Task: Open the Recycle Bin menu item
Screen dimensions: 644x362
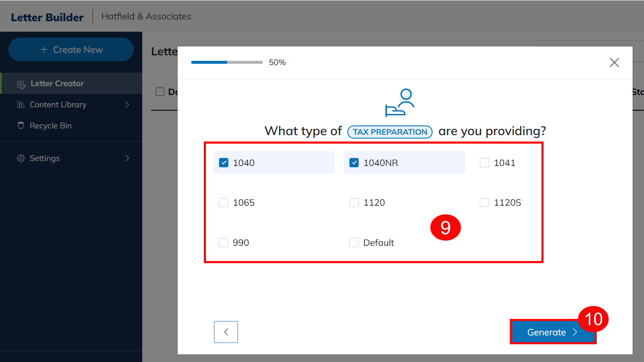Action: pyautogui.click(x=51, y=126)
